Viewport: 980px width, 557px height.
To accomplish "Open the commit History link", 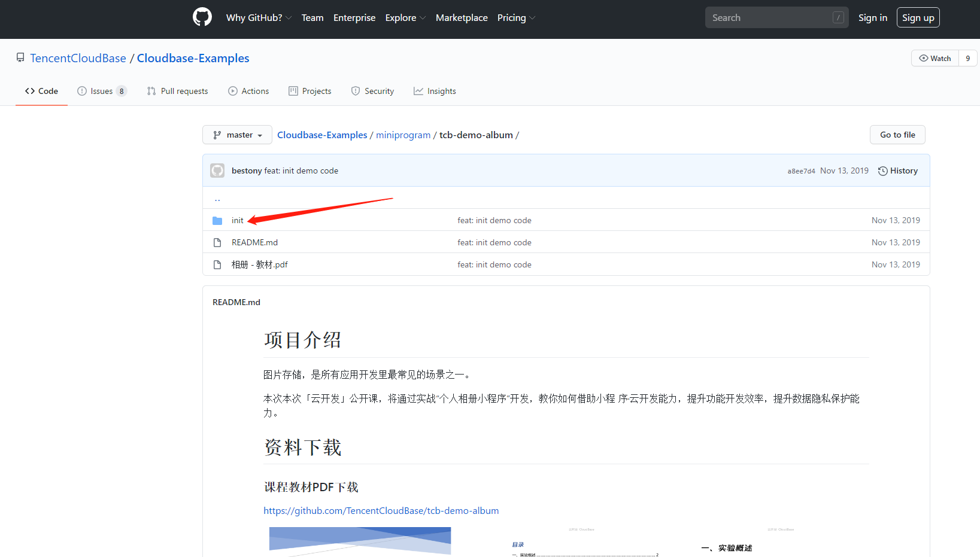I will click(898, 171).
